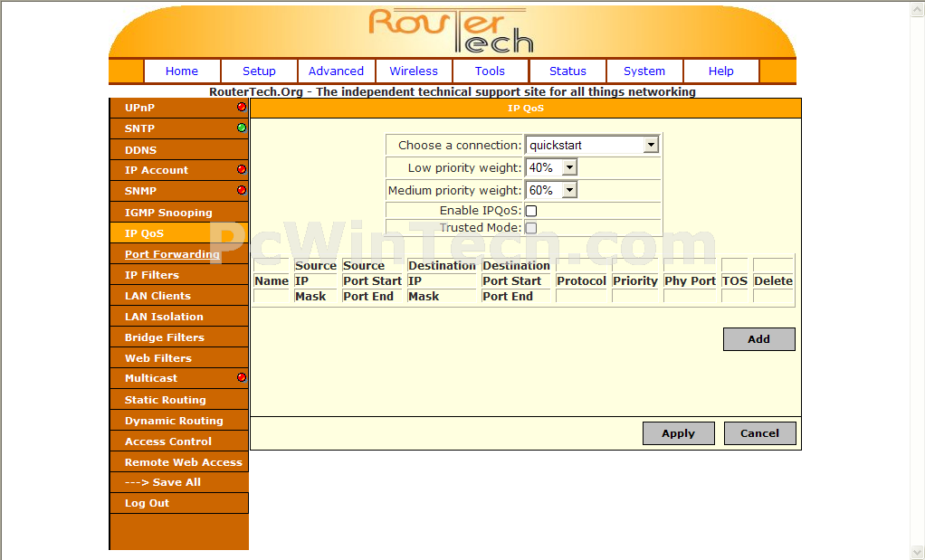Open the Status menu tab
Screen dimensions: 925x560
click(x=567, y=71)
